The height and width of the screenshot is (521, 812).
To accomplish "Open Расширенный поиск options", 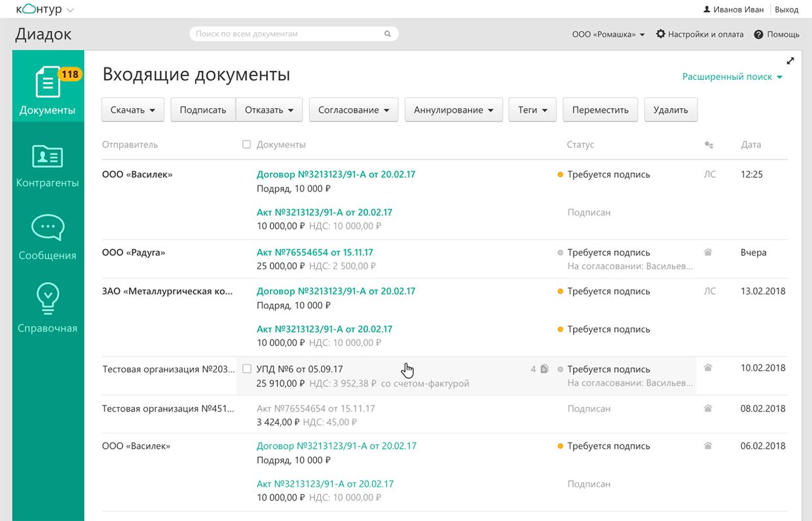I will 733,75.
